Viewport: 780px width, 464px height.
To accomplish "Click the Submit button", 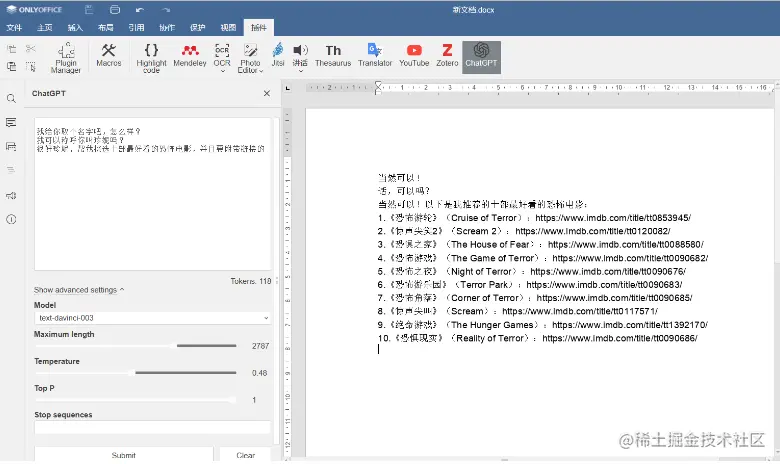I will click(124, 455).
